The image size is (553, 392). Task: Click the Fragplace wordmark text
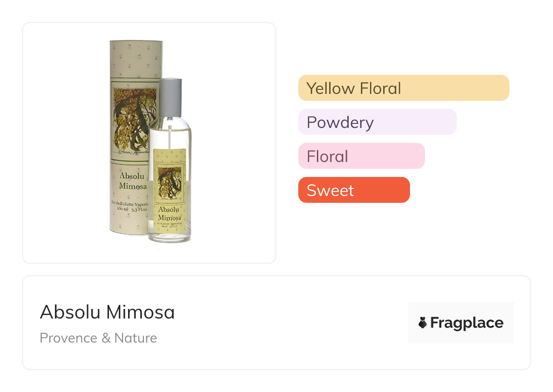point(467,323)
